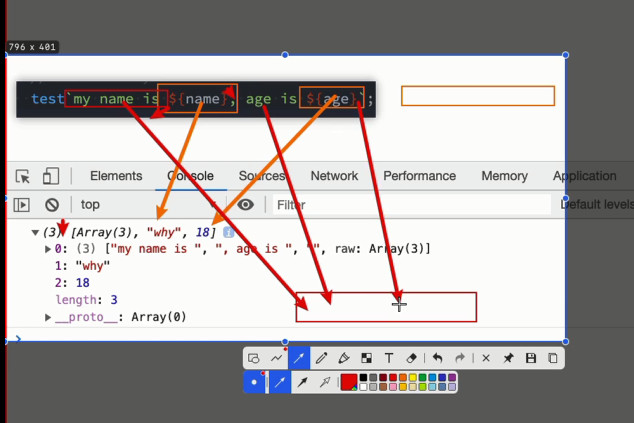The image size is (634, 423).
Task: Toggle live expression eye icon
Action: pyautogui.click(x=245, y=205)
